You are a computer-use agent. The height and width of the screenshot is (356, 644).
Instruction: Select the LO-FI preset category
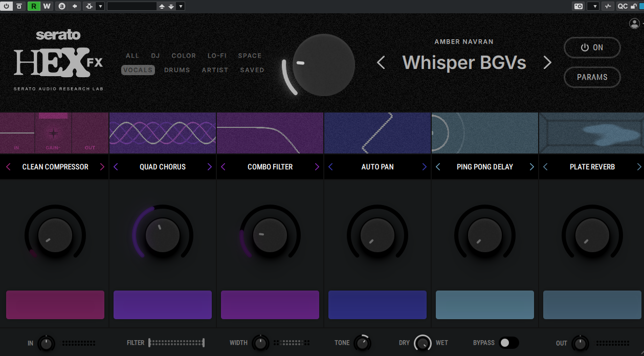tap(217, 56)
